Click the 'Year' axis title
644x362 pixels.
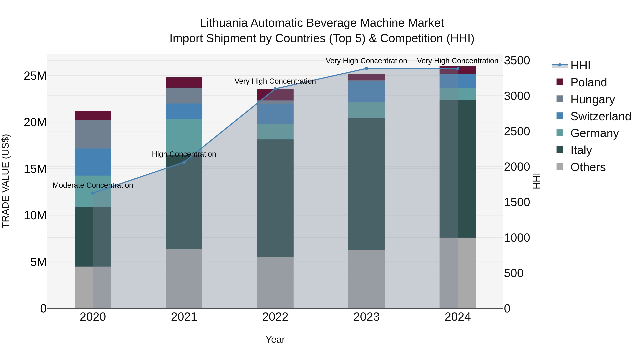(x=275, y=339)
